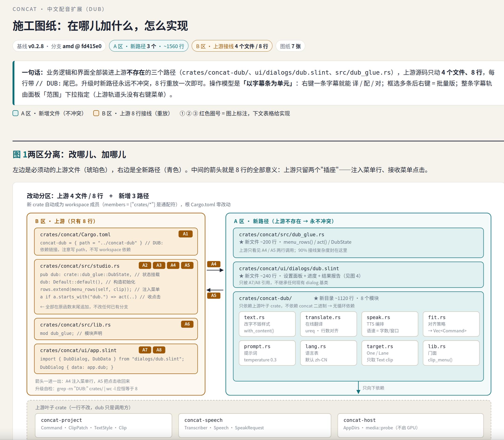This screenshot has height=440, width=504.
Task: Click the crates/concat/src/studio.rs file name
Action: tap(80, 266)
